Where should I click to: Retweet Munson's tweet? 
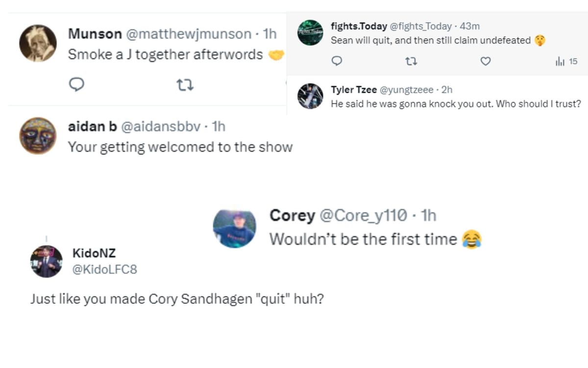185,84
